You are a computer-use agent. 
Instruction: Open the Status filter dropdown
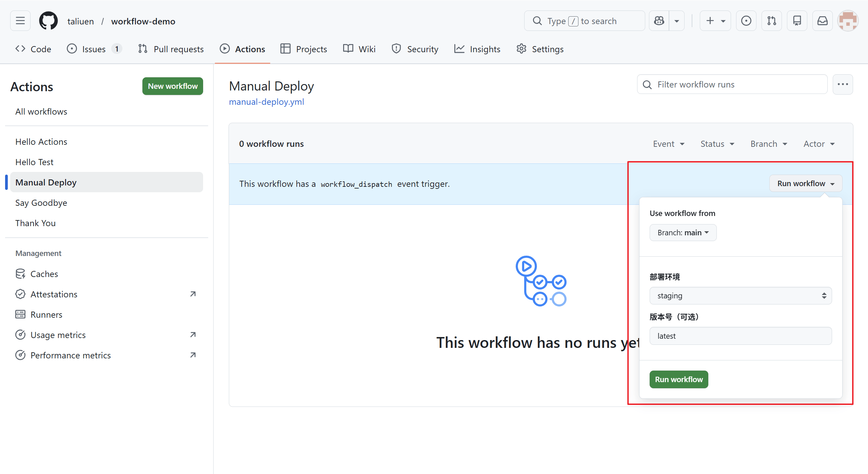(x=717, y=144)
